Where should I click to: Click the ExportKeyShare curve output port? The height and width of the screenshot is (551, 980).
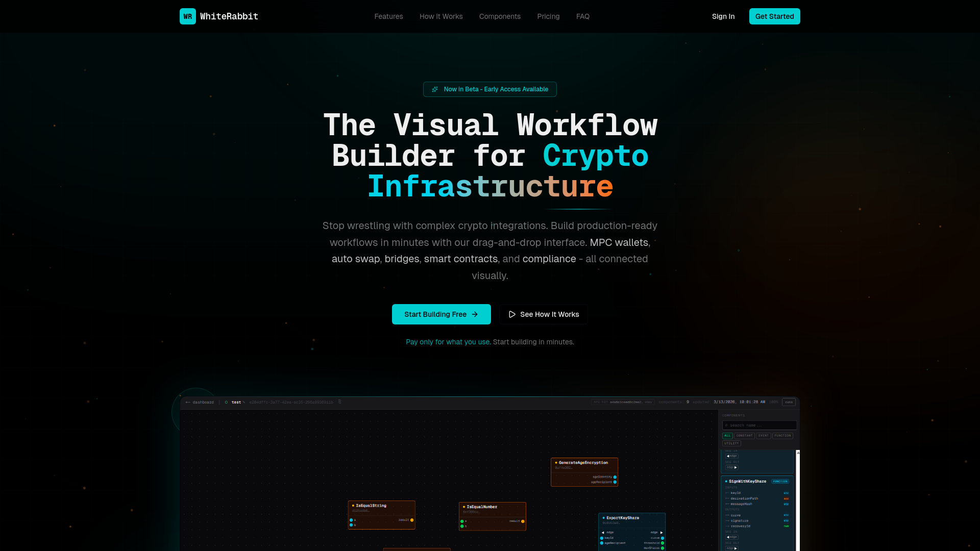coord(663,538)
